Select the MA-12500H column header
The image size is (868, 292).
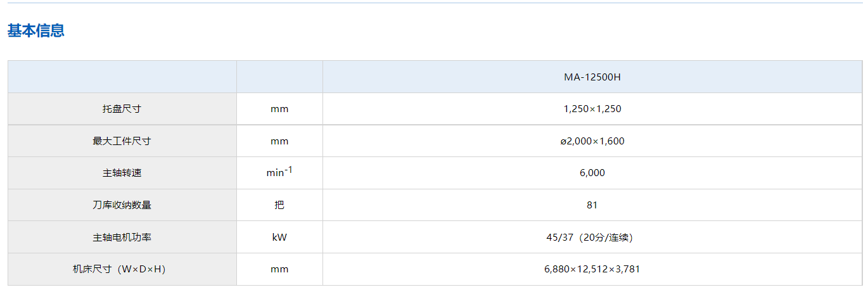592,77
